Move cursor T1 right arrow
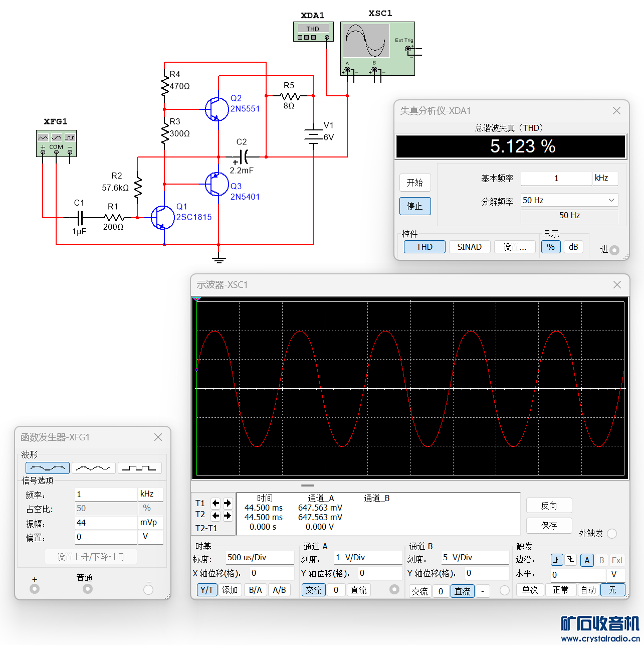Viewport: 644px width, 645px height. [228, 503]
